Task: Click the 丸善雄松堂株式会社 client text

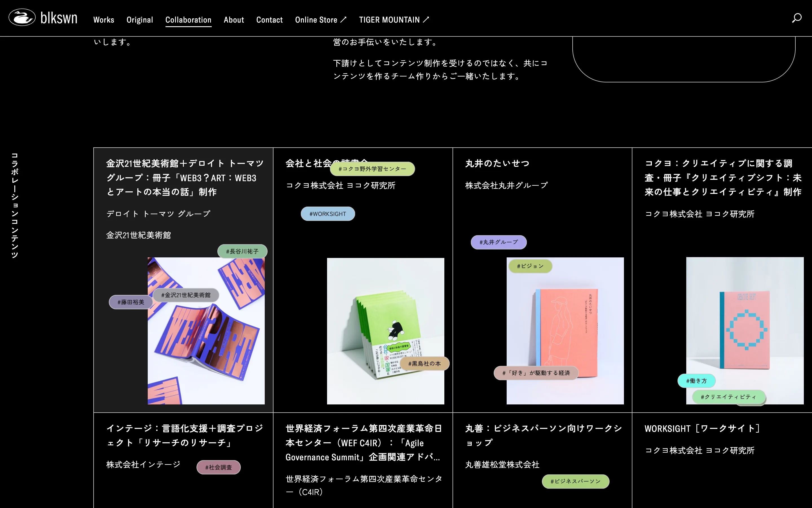Action: [502, 465]
